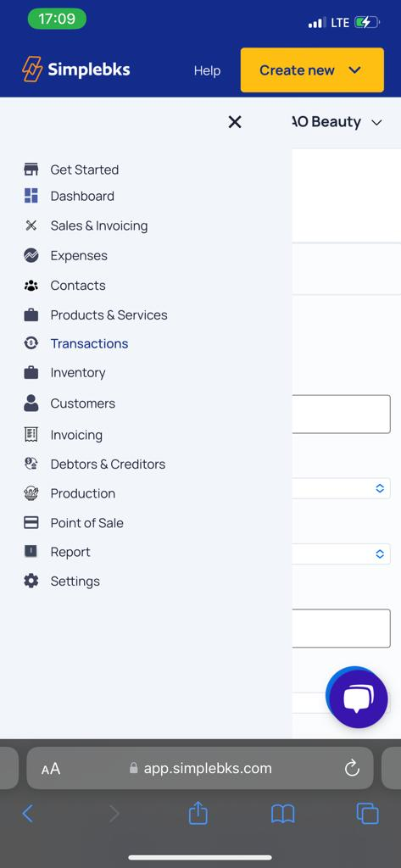Click the Production basket icon
The image size is (401, 868).
click(31, 493)
